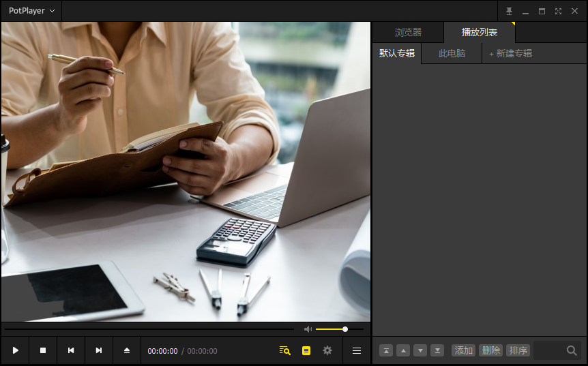The width and height of the screenshot is (588, 366).
Task: Pin the window always on top
Action: [509, 11]
